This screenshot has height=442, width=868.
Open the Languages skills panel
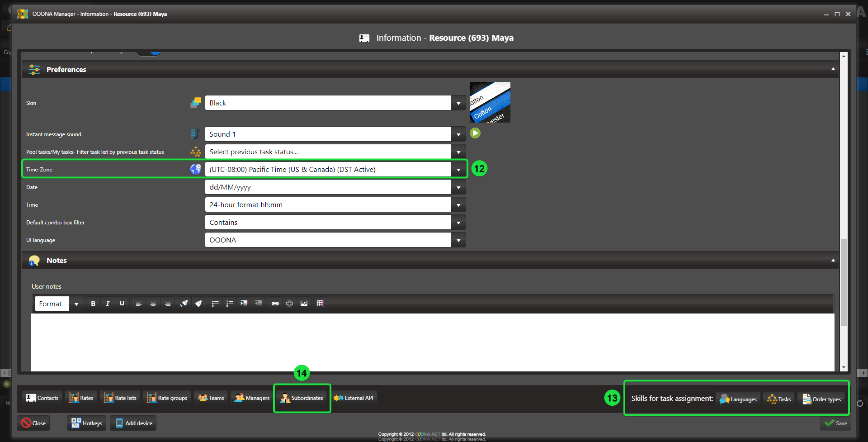pos(738,399)
